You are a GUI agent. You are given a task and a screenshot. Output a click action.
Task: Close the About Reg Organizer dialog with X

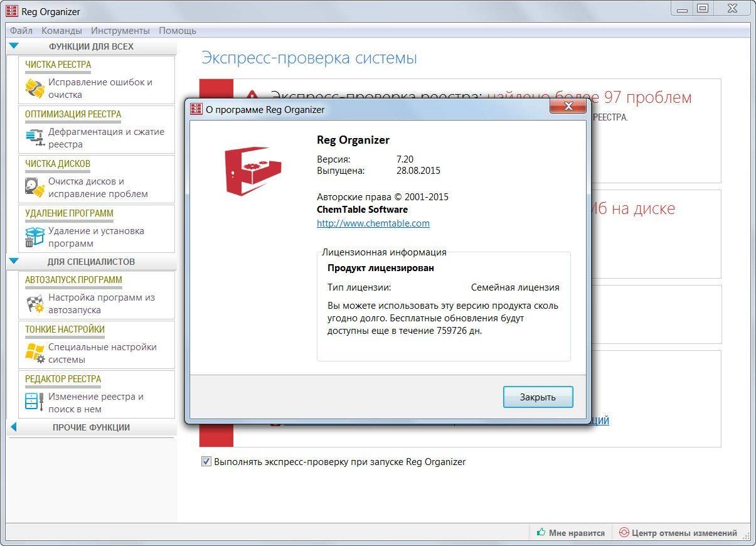pyautogui.click(x=568, y=106)
